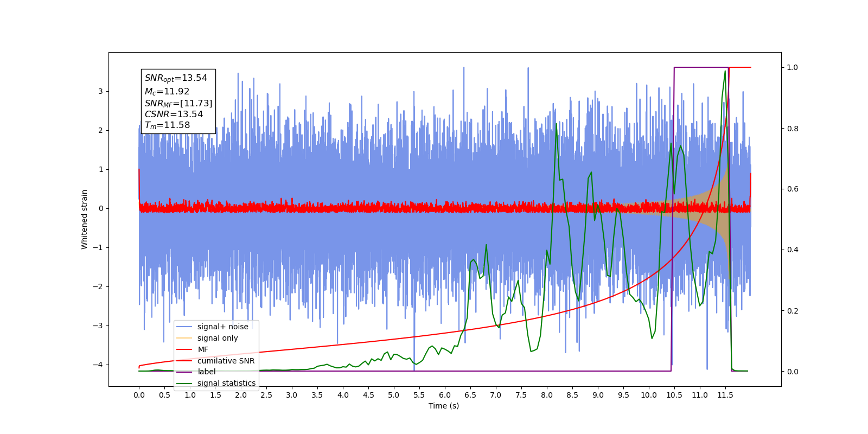Click the Mc=11.92 annotation text

click(x=167, y=91)
